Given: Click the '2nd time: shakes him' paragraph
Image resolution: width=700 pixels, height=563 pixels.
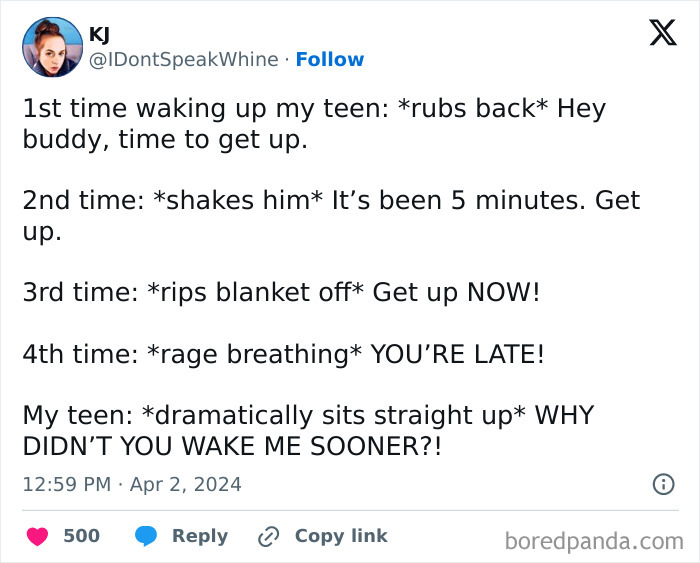Looking at the screenshot, I should pos(330,216).
